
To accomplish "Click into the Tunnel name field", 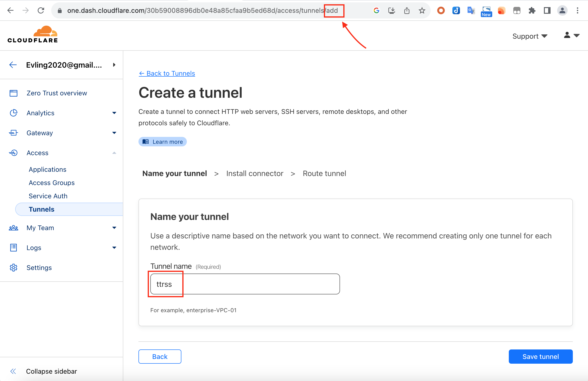I will click(245, 284).
